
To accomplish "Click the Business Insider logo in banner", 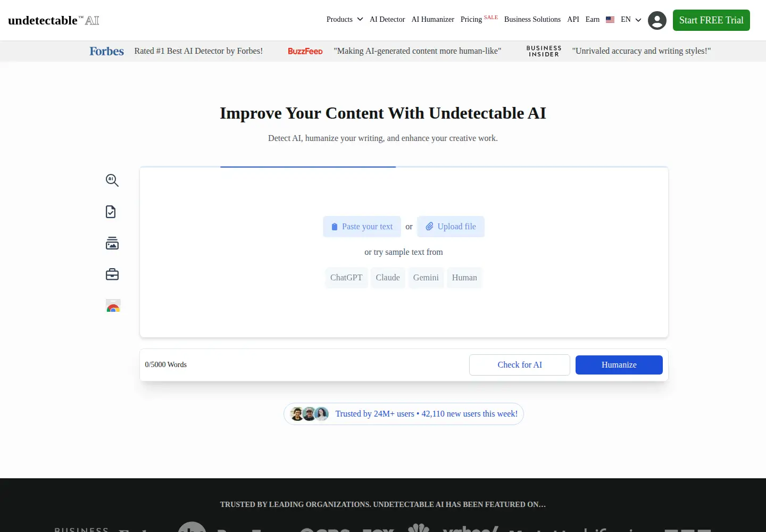I will point(544,51).
